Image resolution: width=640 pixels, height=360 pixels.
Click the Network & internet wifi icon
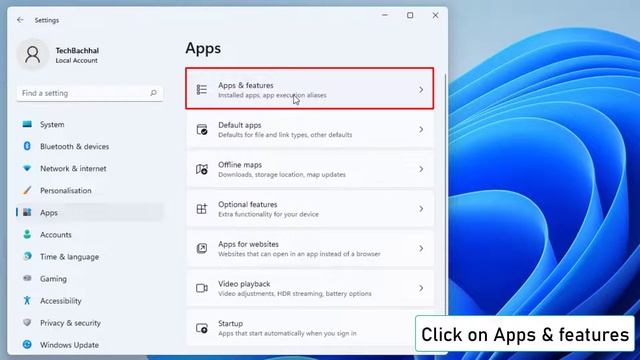pyautogui.click(x=27, y=168)
